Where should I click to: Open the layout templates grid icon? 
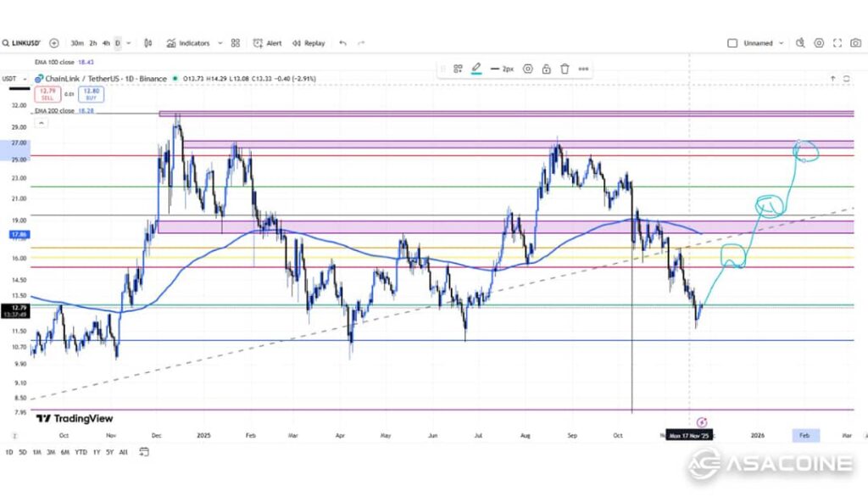pos(236,43)
